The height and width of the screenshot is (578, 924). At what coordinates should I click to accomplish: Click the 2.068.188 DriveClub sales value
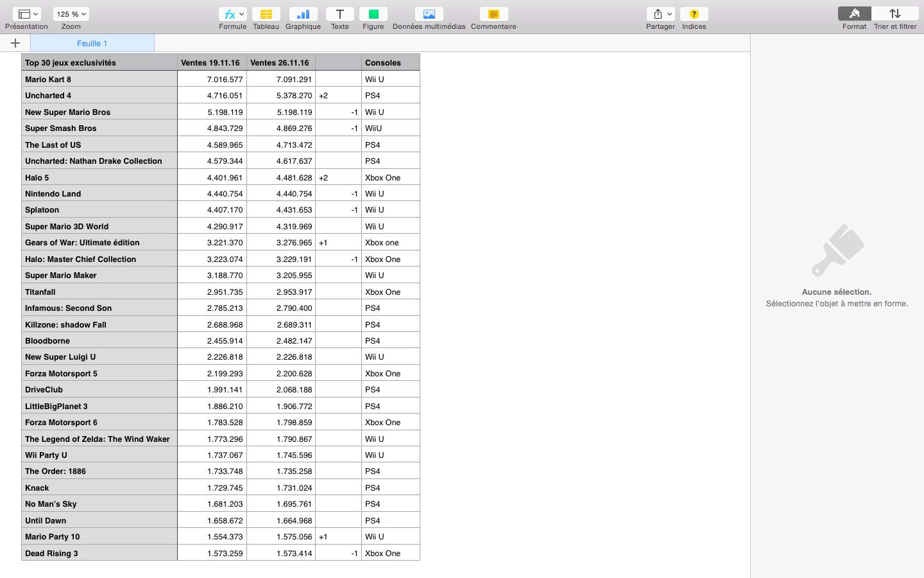(x=281, y=389)
